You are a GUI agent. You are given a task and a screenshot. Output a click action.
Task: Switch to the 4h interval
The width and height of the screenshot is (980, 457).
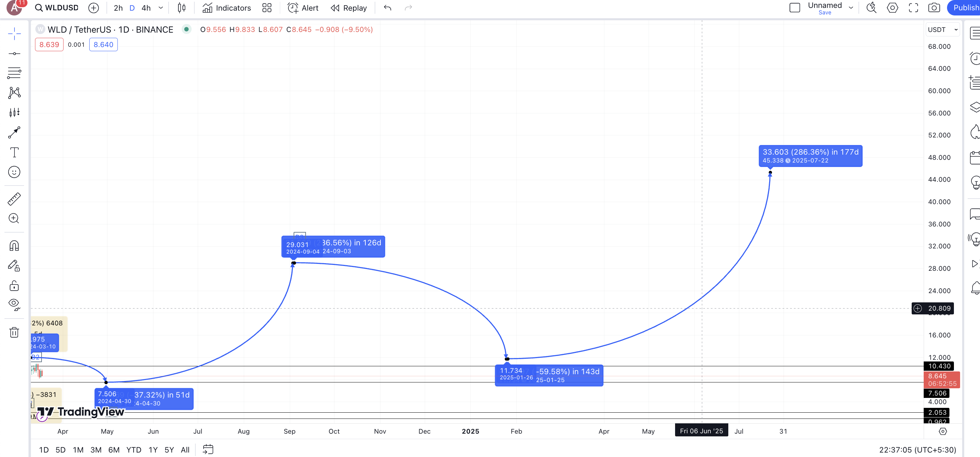(146, 8)
